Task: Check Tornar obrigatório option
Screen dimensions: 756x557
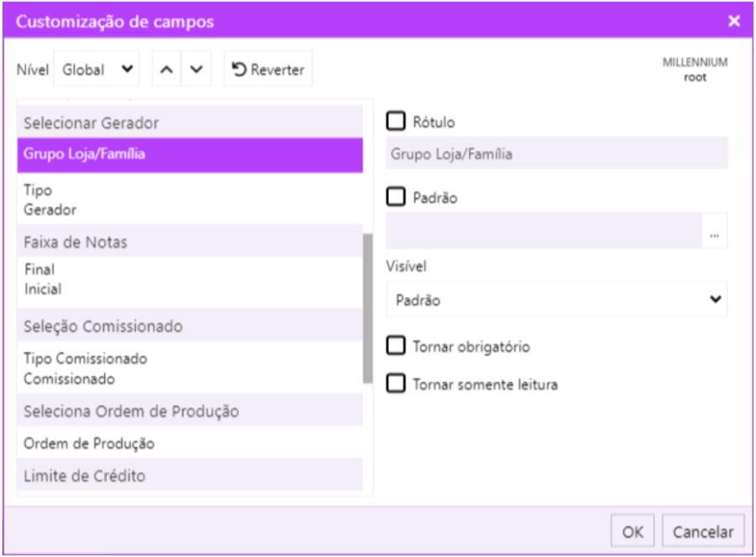Action: pyautogui.click(x=396, y=346)
